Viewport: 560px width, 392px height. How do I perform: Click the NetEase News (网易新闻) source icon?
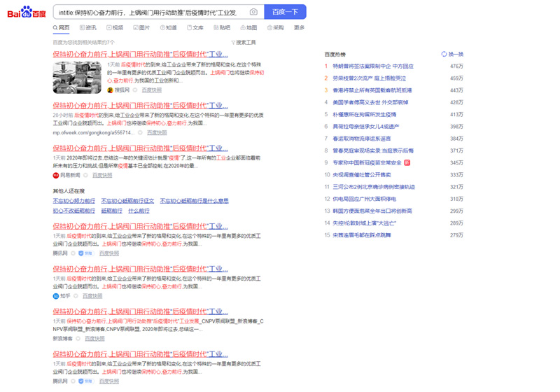[x=56, y=175]
